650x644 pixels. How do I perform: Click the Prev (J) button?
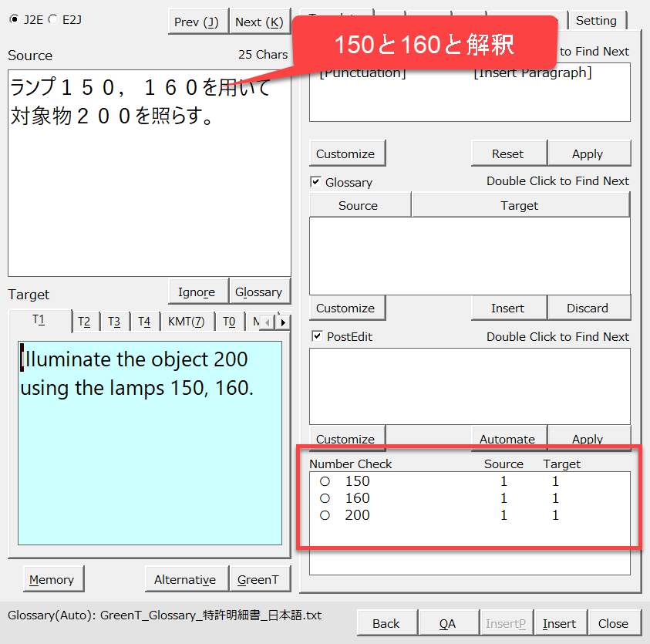197,22
